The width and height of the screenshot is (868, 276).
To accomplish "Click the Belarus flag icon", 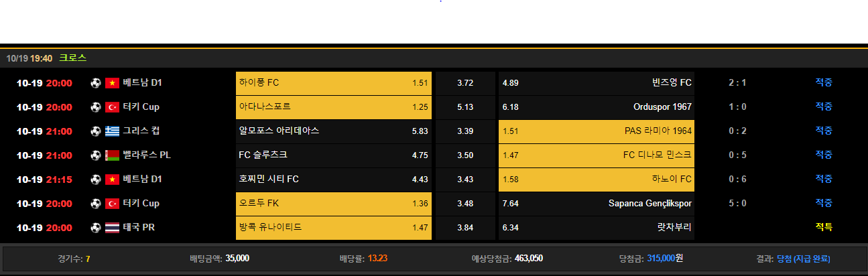I will pyautogui.click(x=112, y=155).
